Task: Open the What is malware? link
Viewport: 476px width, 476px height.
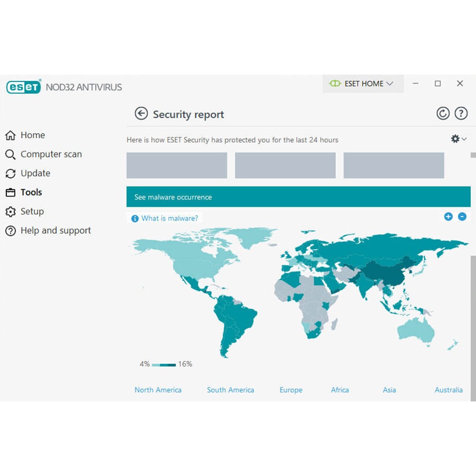Action: pos(170,218)
